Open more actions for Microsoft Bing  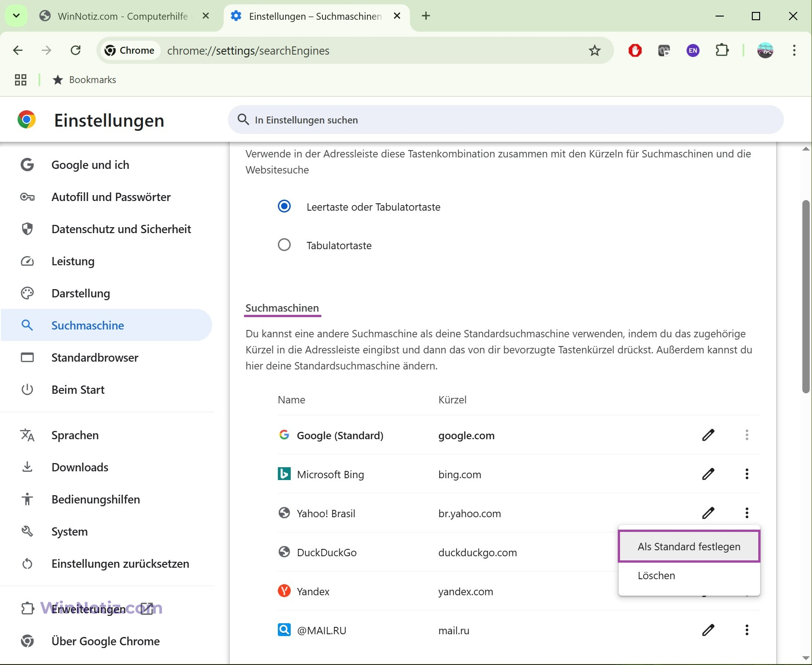tap(747, 474)
